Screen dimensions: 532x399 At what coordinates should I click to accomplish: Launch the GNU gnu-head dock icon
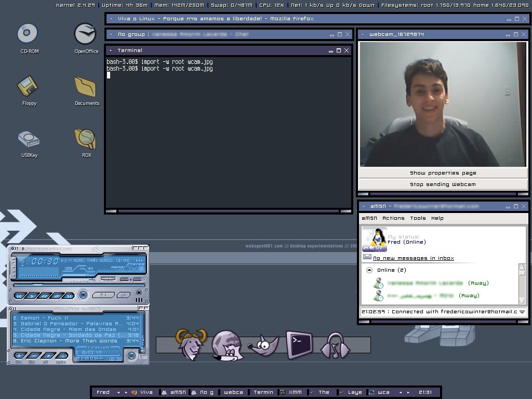pyautogui.click(x=191, y=344)
